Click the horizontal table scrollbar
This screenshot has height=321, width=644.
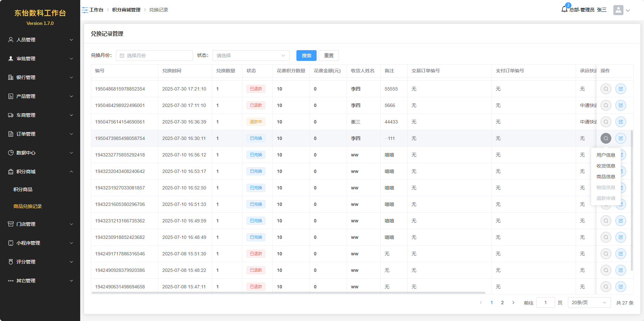pyautogui.click(x=288, y=293)
